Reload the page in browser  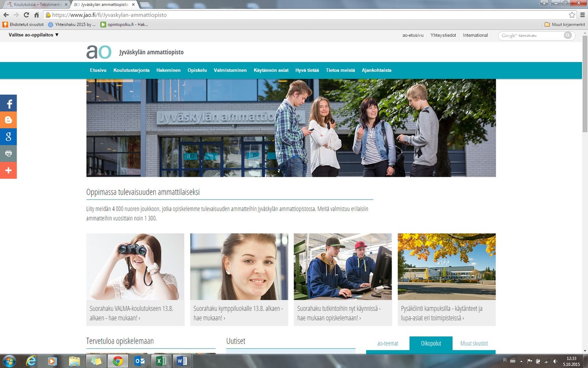coord(26,15)
